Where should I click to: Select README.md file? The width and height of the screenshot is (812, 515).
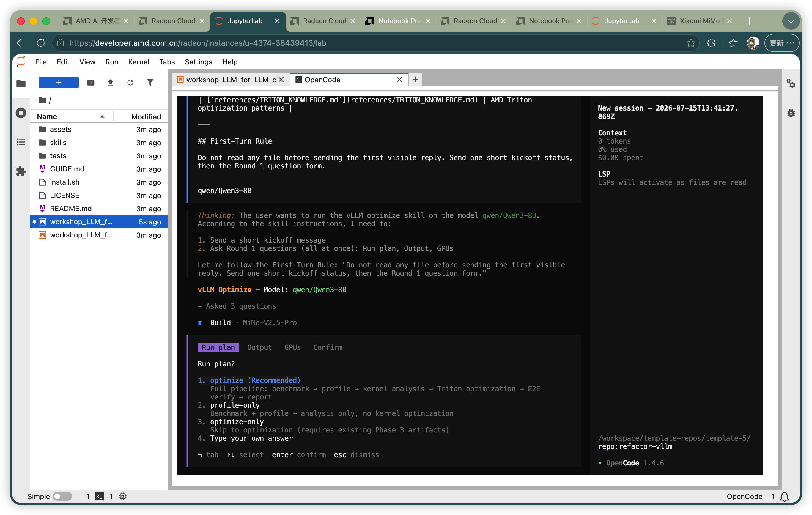pos(99,209)
